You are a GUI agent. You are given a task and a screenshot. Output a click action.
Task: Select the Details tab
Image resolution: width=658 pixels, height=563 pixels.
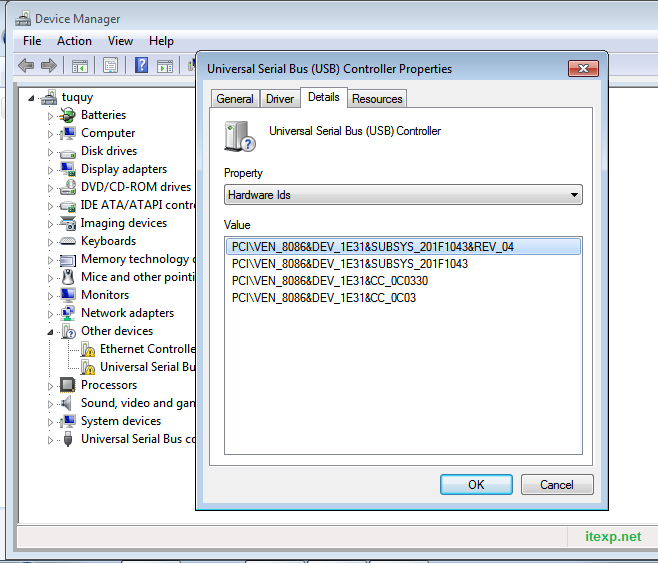(324, 97)
